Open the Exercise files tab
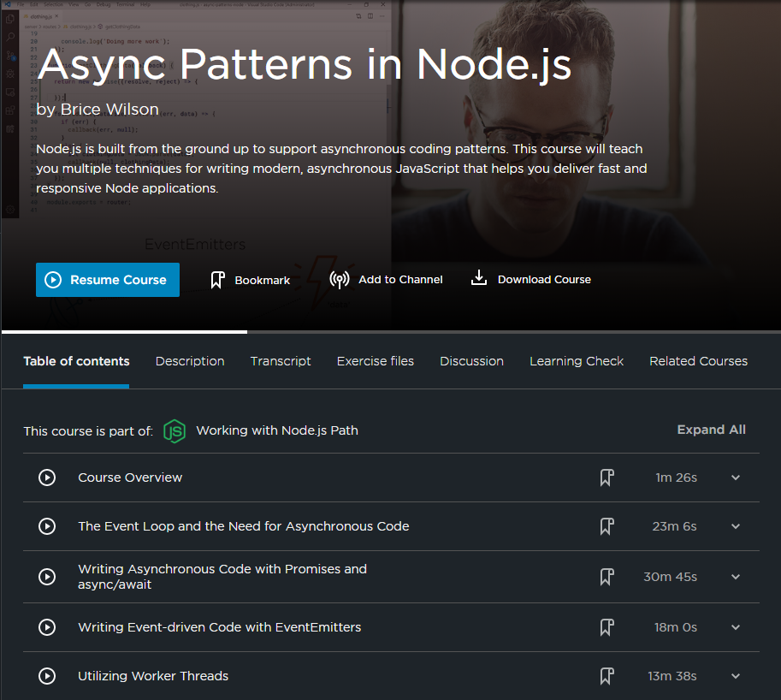The height and width of the screenshot is (700, 781). coord(375,361)
